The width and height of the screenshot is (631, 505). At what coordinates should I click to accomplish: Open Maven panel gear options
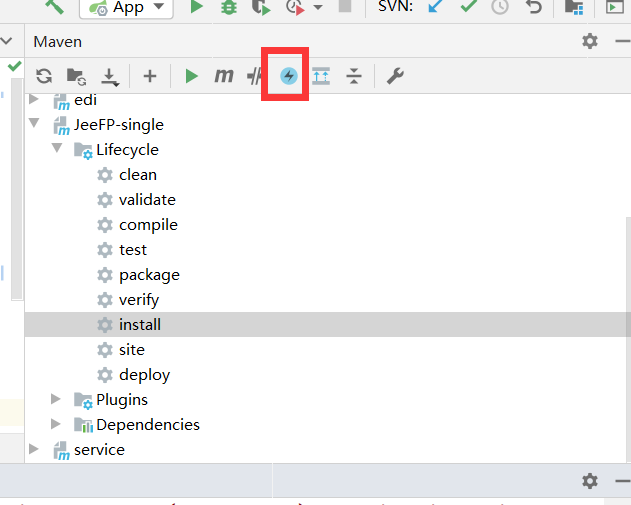point(590,41)
